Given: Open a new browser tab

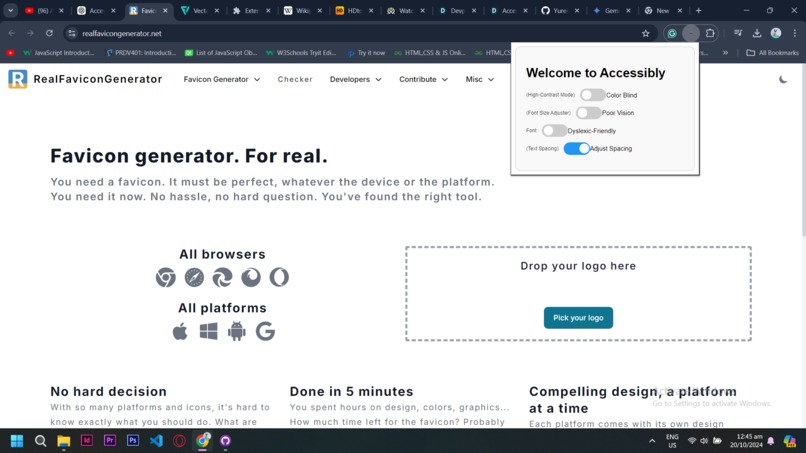Looking at the screenshot, I should pos(698,10).
